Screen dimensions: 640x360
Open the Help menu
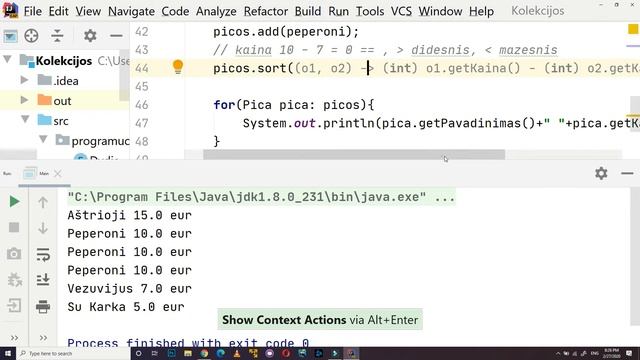(x=481, y=11)
